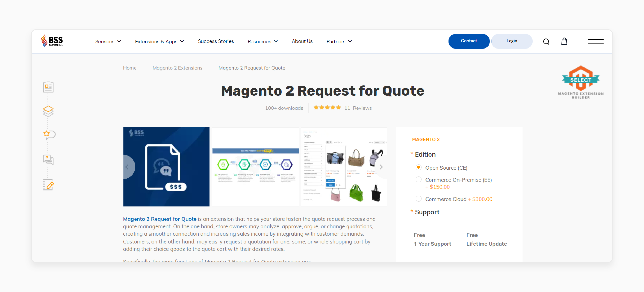
Task: Open About Us menu item
Action: click(302, 41)
